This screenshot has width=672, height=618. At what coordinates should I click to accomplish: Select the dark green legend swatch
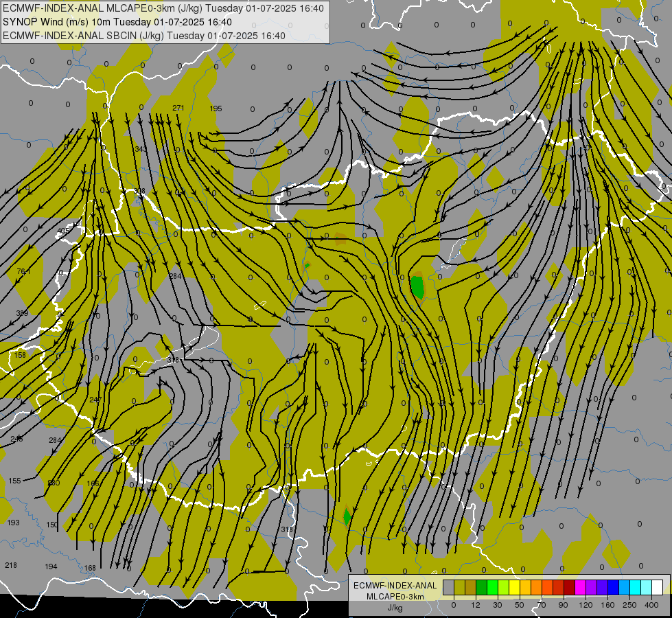[x=482, y=588]
